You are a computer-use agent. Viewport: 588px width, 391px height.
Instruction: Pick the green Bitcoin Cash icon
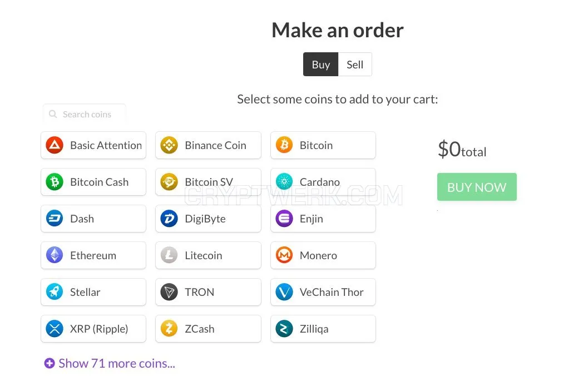(x=55, y=182)
